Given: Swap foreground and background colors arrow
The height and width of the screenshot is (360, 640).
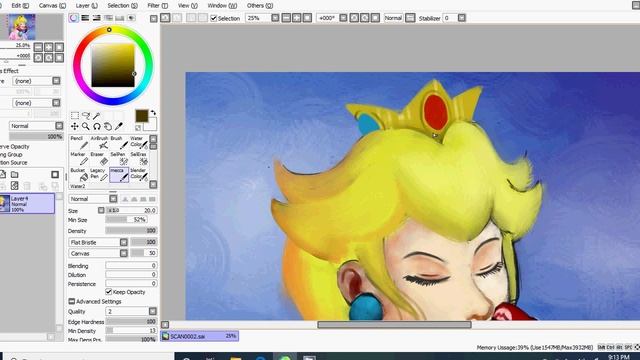Looking at the screenshot, I should click(153, 113).
